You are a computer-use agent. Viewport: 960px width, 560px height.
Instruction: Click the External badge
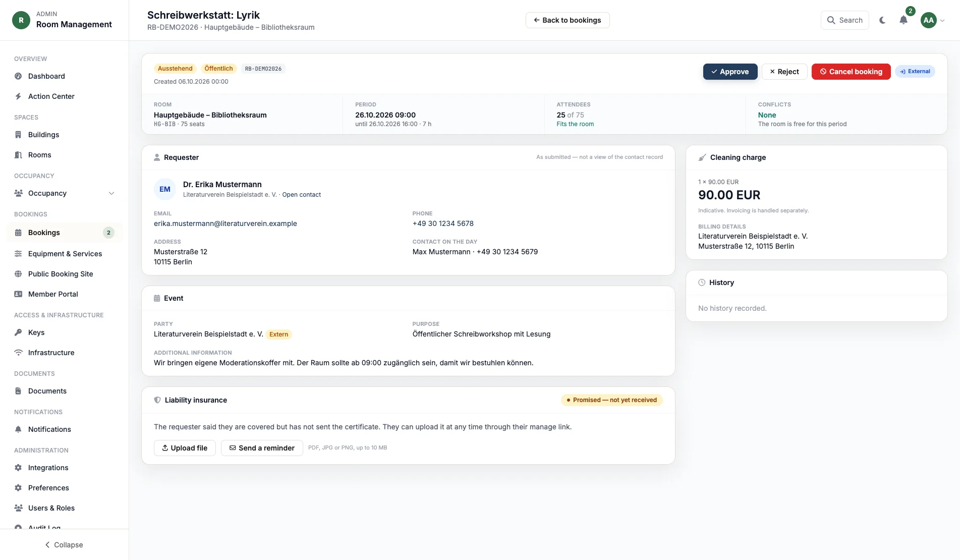pos(915,72)
